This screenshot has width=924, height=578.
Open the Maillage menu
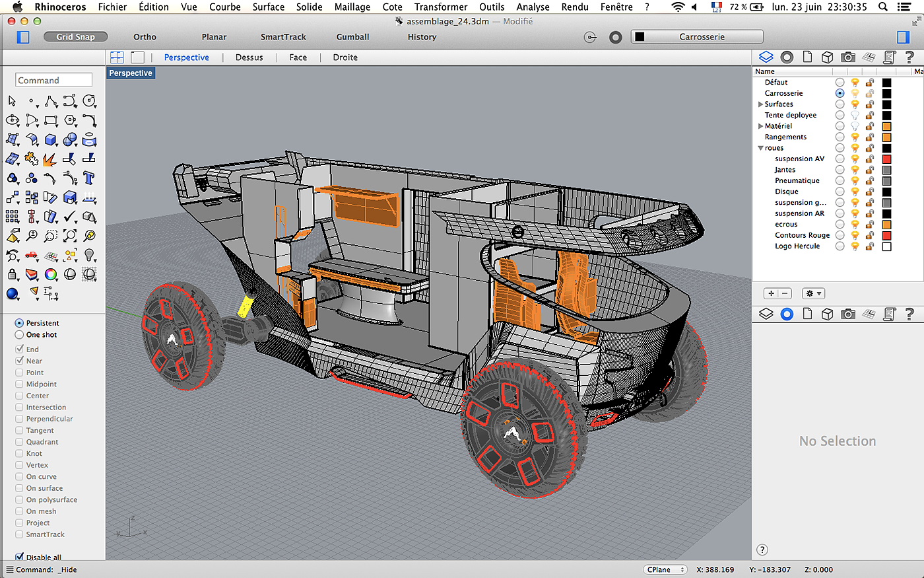pos(352,7)
